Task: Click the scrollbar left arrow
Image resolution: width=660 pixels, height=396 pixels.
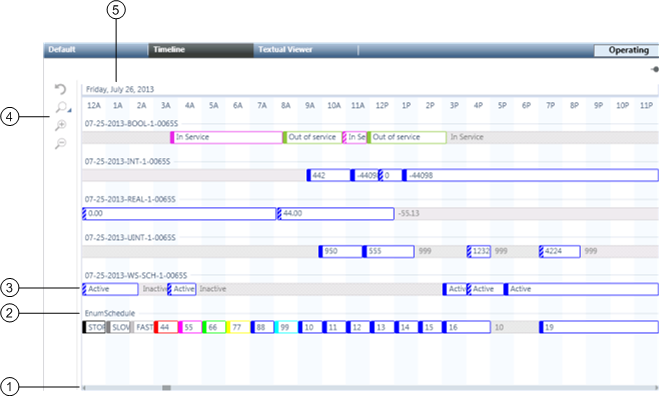Action: tap(84, 388)
